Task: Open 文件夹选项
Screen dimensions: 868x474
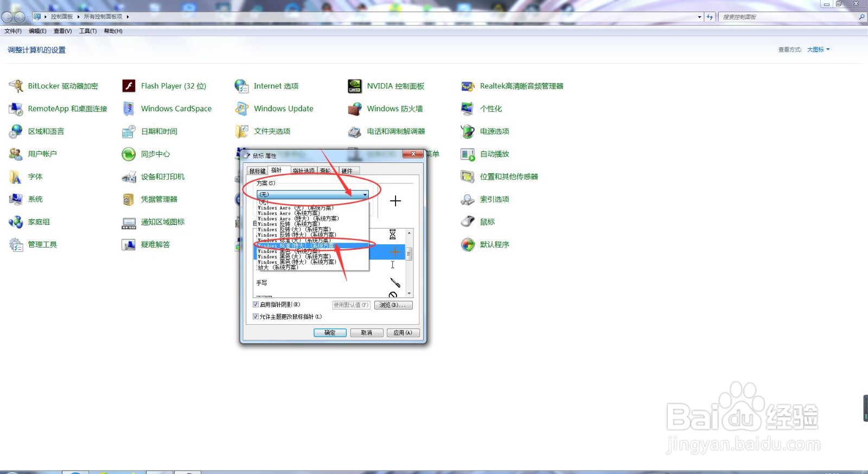Action: [x=263, y=131]
